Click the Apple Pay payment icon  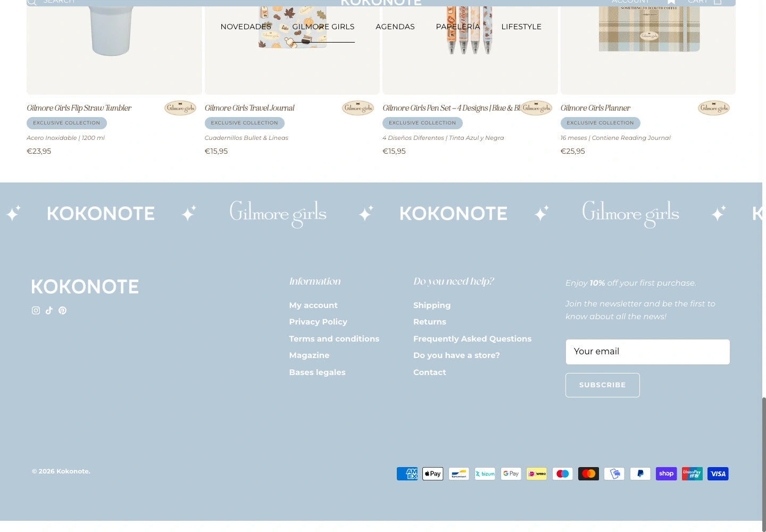click(433, 474)
